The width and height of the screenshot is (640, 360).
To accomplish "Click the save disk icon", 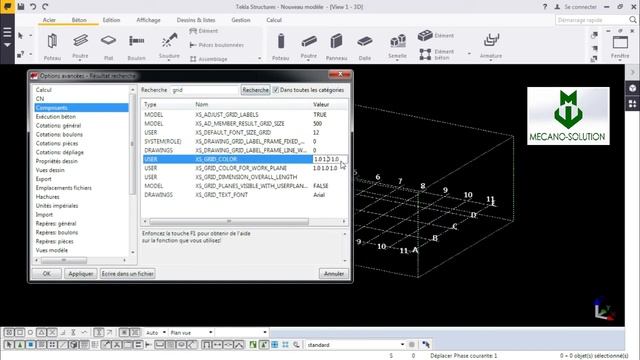I will (20, 7).
